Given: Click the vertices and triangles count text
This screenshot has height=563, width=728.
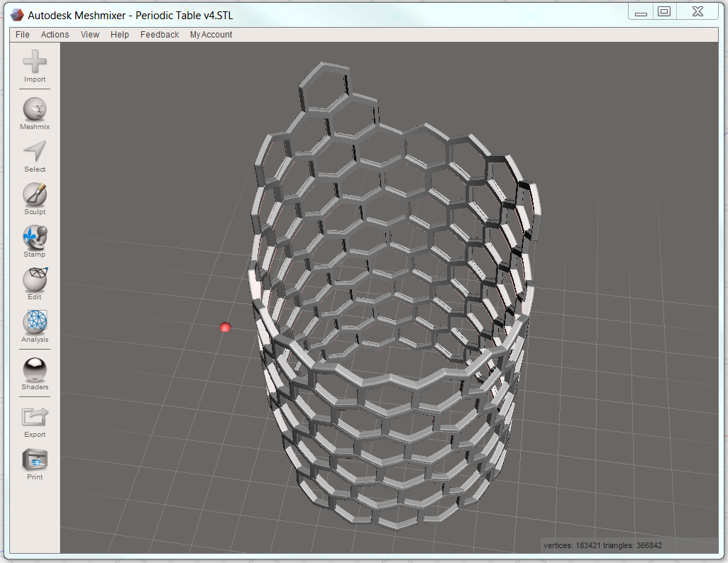Looking at the screenshot, I should pyautogui.click(x=602, y=545).
